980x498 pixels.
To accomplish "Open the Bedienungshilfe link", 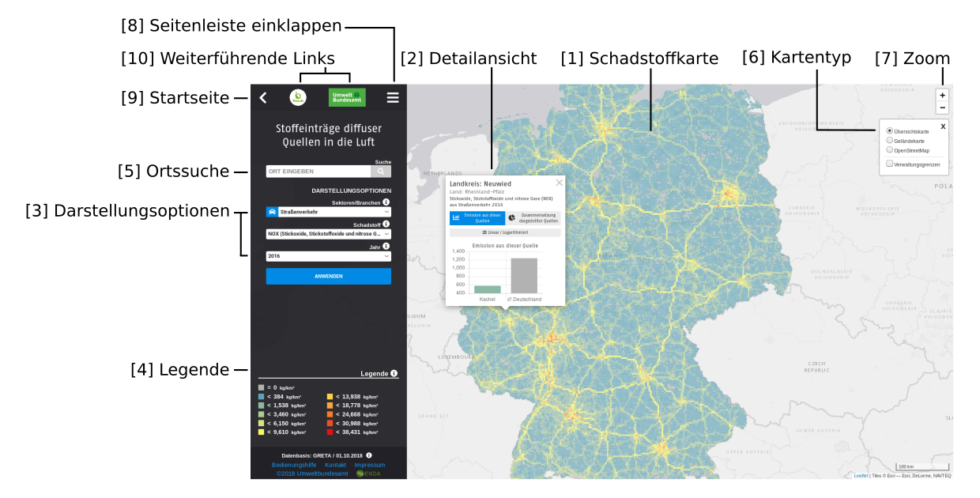I will pyautogui.click(x=294, y=465).
